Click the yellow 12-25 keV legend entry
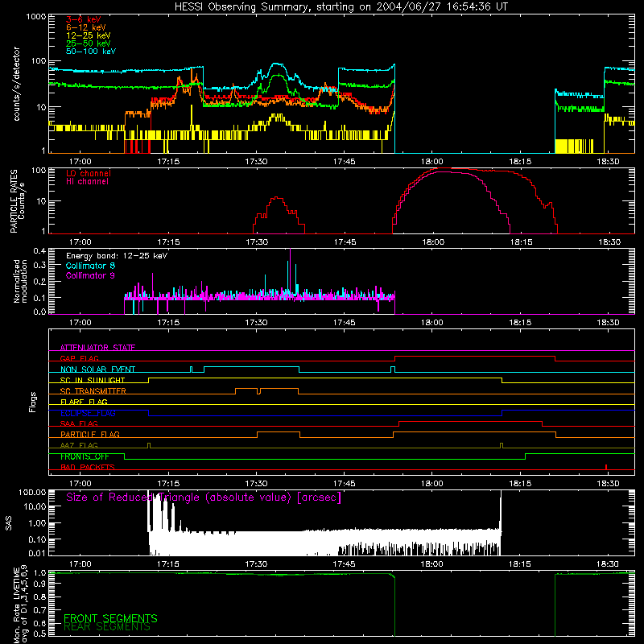644x644 pixels. coord(88,35)
